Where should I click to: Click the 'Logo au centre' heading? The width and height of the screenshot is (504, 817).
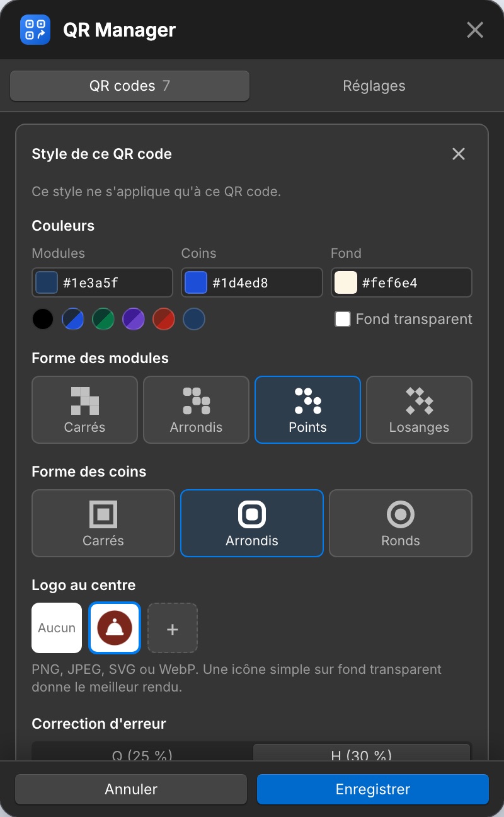pos(84,585)
